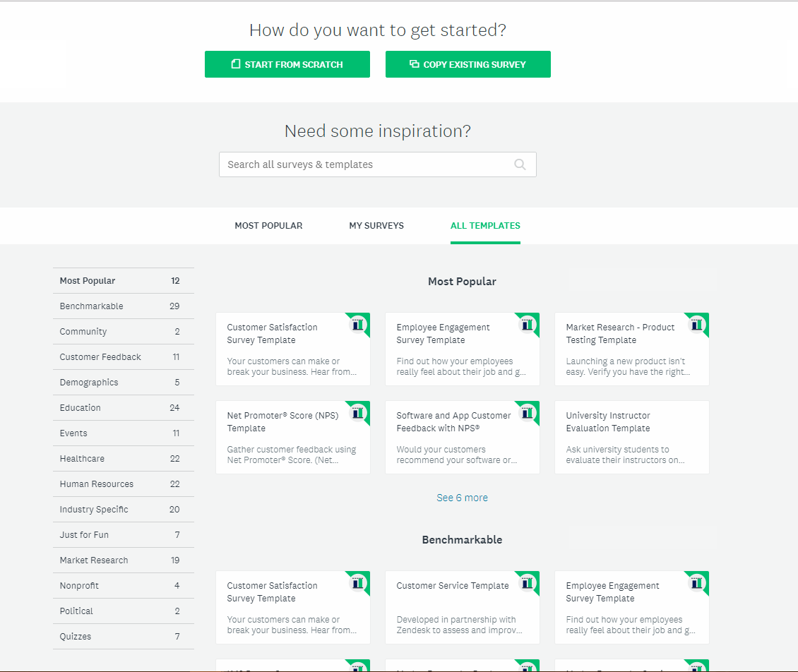Open Education category
Screen dimensions: 798x672
click(x=123, y=408)
